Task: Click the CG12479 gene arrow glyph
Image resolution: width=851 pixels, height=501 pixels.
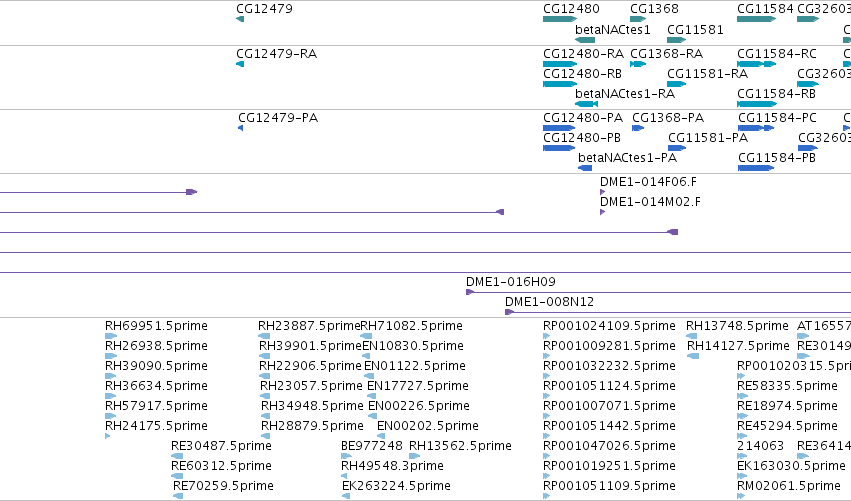Action: (240, 19)
